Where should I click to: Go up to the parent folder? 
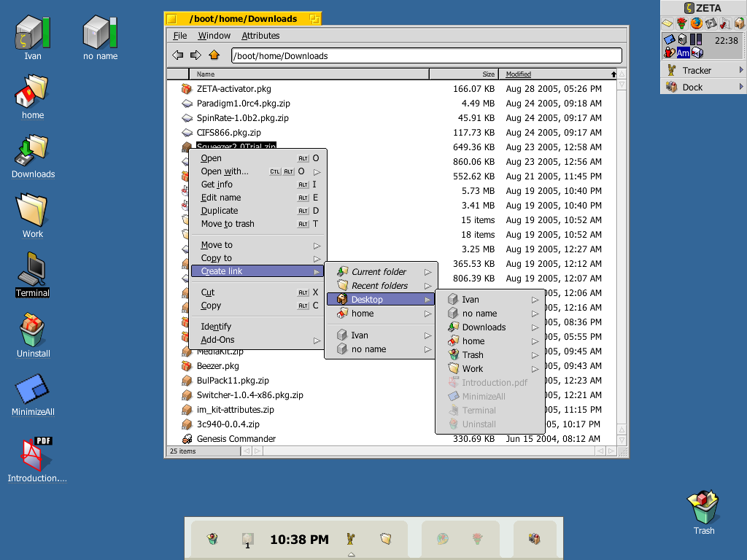[214, 55]
